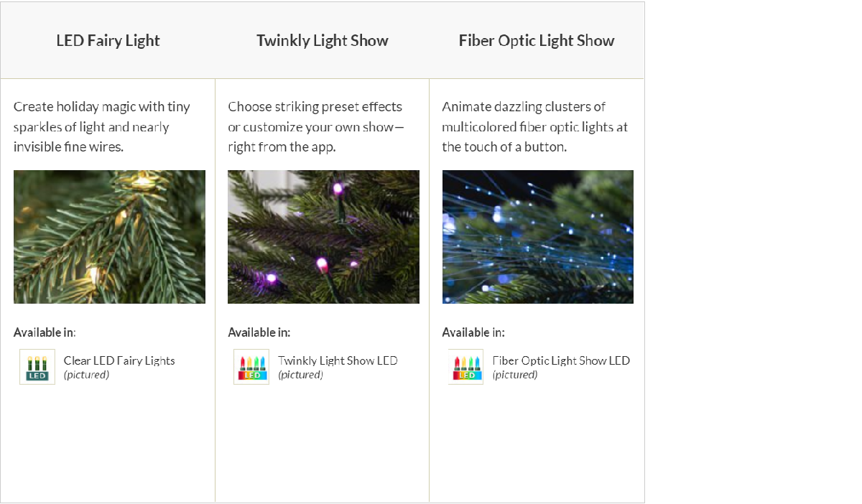Image resolution: width=862 pixels, height=504 pixels.
Task: Click the Clear LED Fairy Lights icon
Action: [37, 367]
